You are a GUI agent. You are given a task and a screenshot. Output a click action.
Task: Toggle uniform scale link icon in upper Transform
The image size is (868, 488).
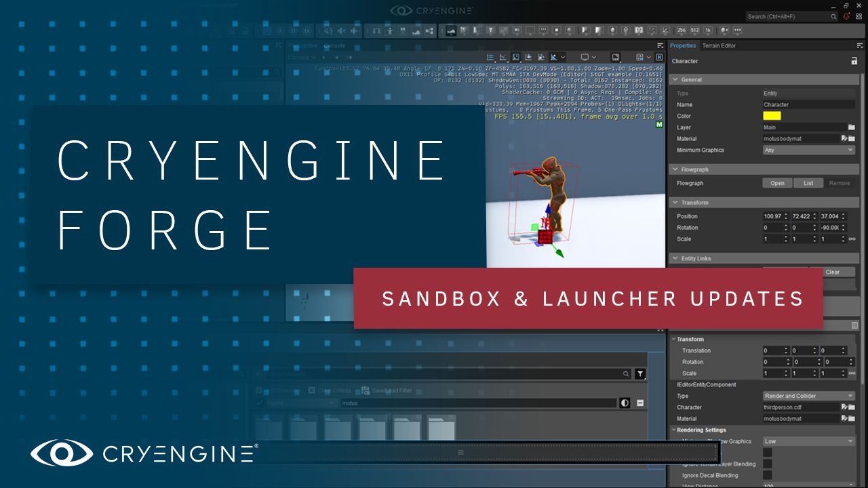pyautogui.click(x=852, y=239)
